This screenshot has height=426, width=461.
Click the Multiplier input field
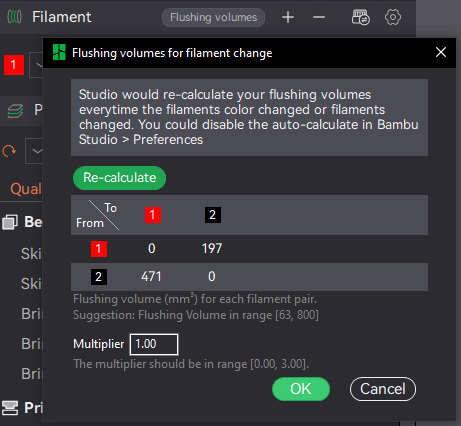click(x=154, y=344)
